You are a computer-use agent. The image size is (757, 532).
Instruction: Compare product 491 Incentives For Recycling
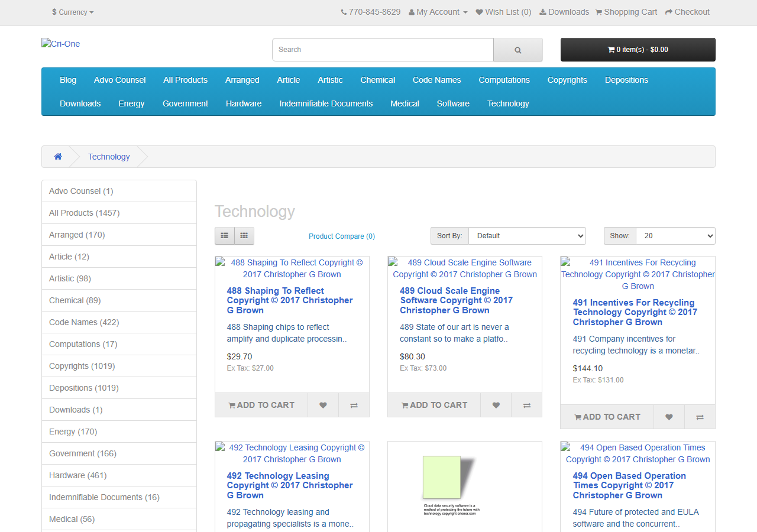tap(700, 417)
